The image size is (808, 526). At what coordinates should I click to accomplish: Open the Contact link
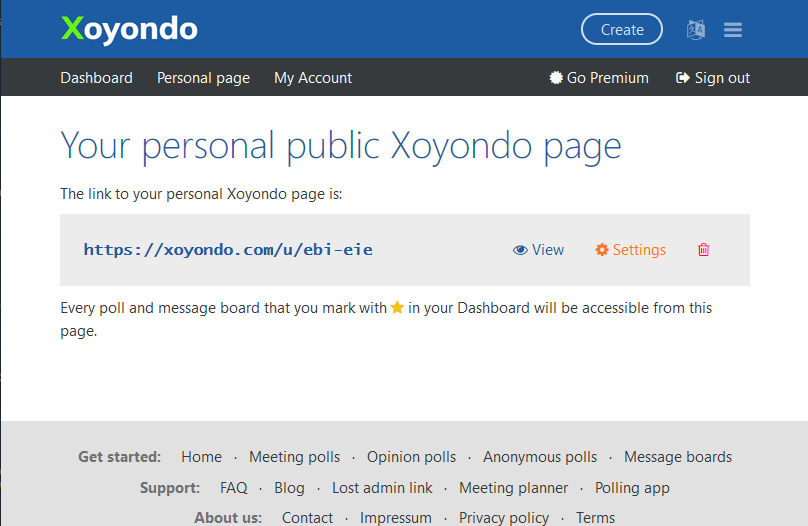[x=307, y=518]
